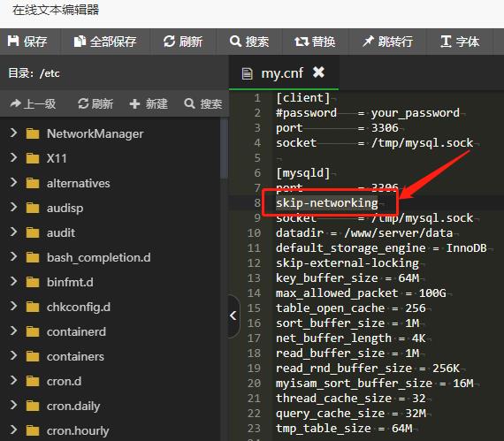Screen dimensions: 504x441
Task: Click the Replace (替换) arrows icon
Action: pyautogui.click(x=302, y=42)
